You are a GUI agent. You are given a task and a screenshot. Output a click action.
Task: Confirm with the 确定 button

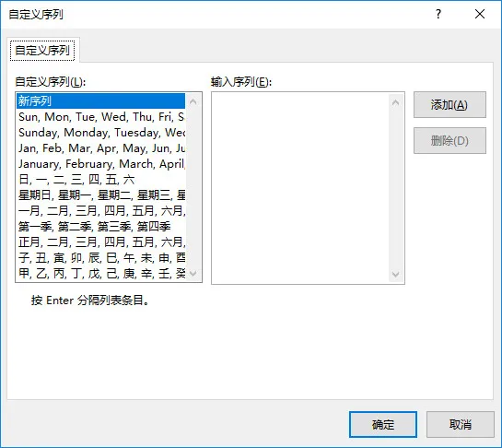[383, 425]
